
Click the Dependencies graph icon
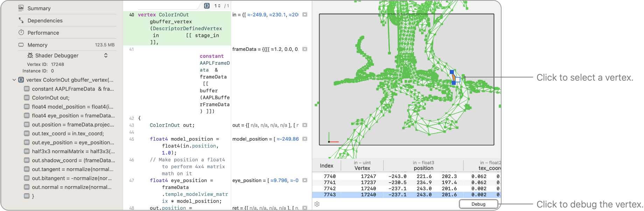(x=21, y=20)
